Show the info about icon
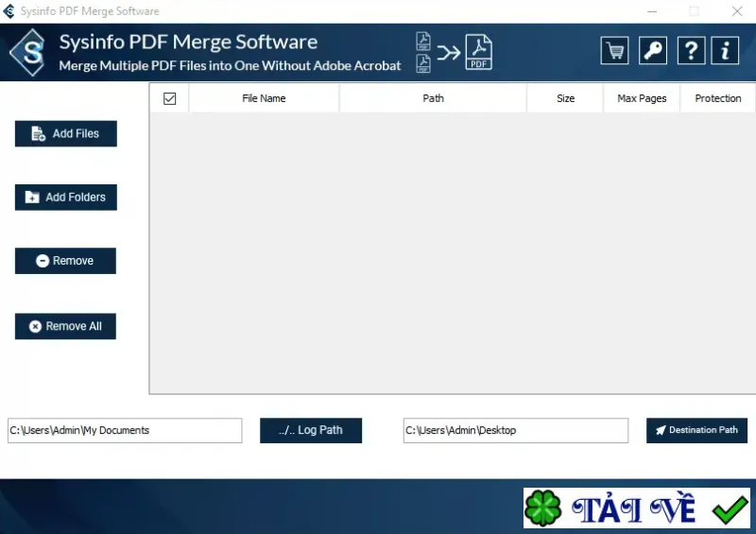 (725, 50)
